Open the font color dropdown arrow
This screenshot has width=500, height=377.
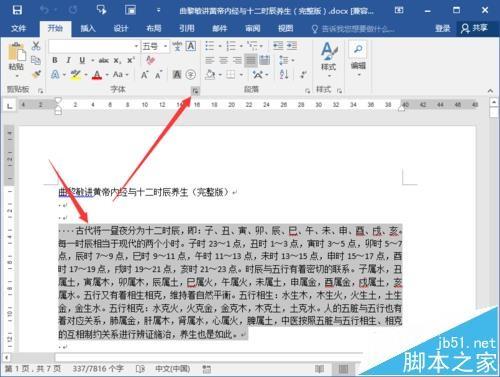pyautogui.click(x=107, y=75)
